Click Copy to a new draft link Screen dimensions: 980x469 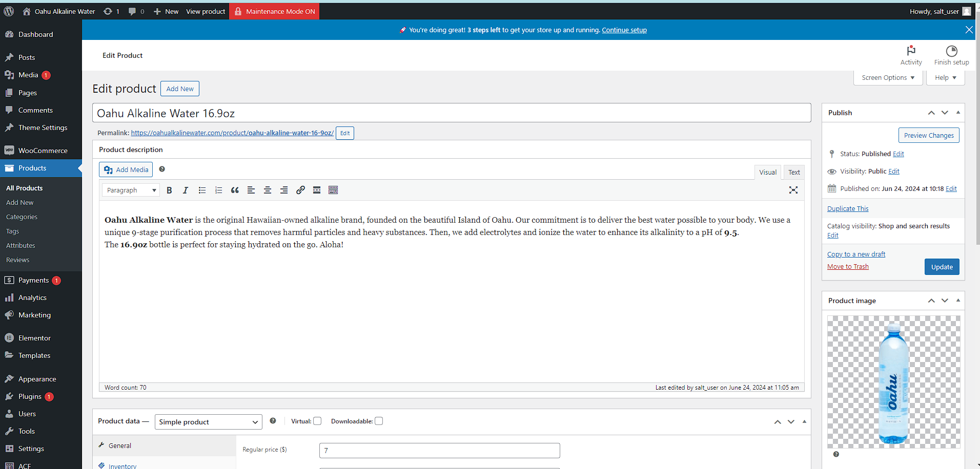pyautogui.click(x=856, y=254)
